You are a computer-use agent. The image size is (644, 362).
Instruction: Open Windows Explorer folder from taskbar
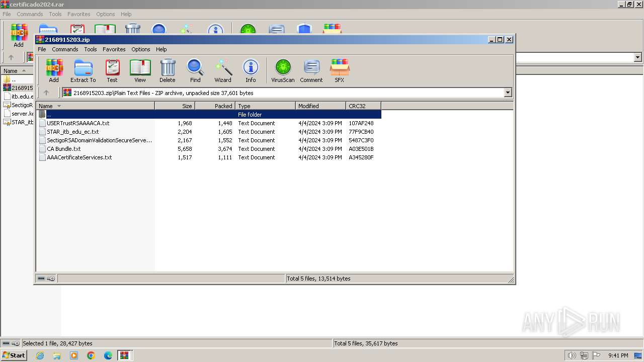tap(57, 355)
